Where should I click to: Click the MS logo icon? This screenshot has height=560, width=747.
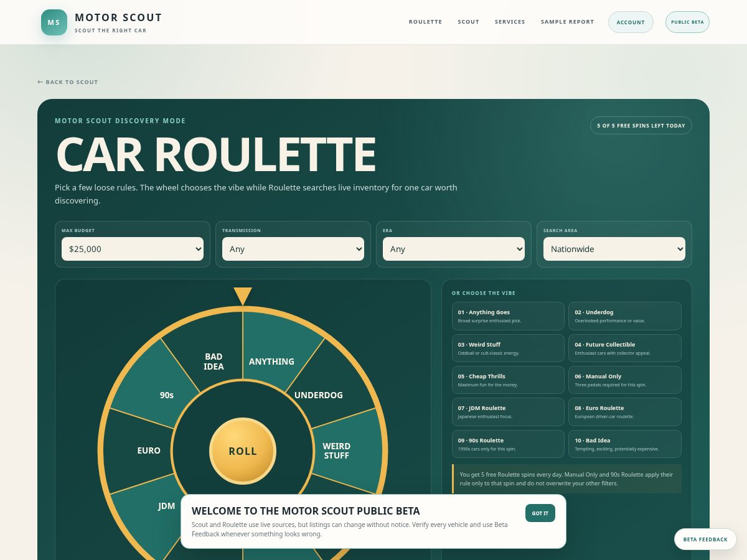click(54, 22)
